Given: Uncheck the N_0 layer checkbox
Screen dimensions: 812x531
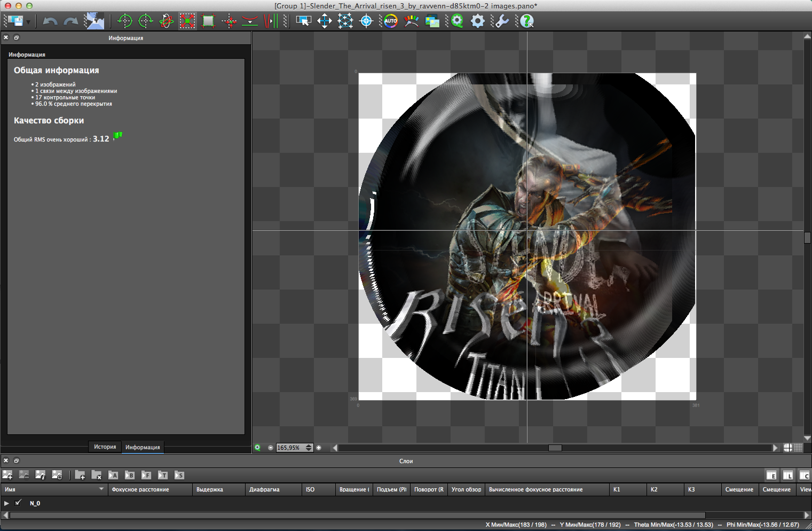Looking at the screenshot, I should (19, 503).
